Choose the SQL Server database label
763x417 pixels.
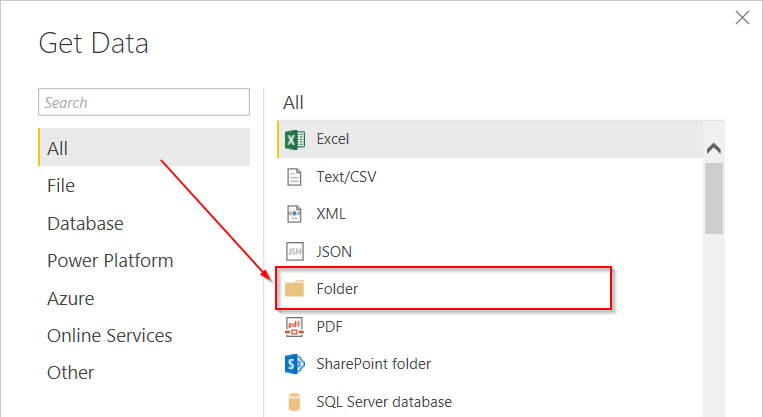click(x=384, y=402)
